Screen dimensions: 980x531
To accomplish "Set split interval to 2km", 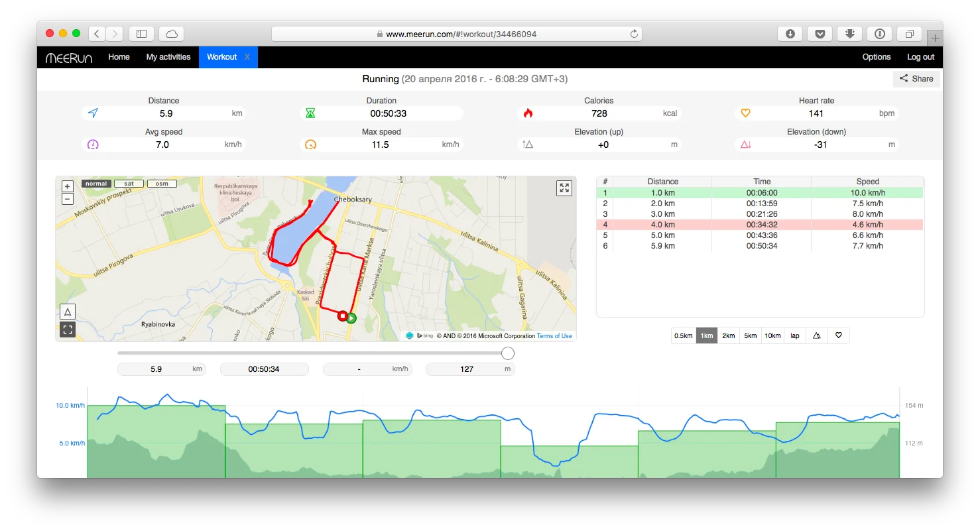I will pyautogui.click(x=729, y=335).
